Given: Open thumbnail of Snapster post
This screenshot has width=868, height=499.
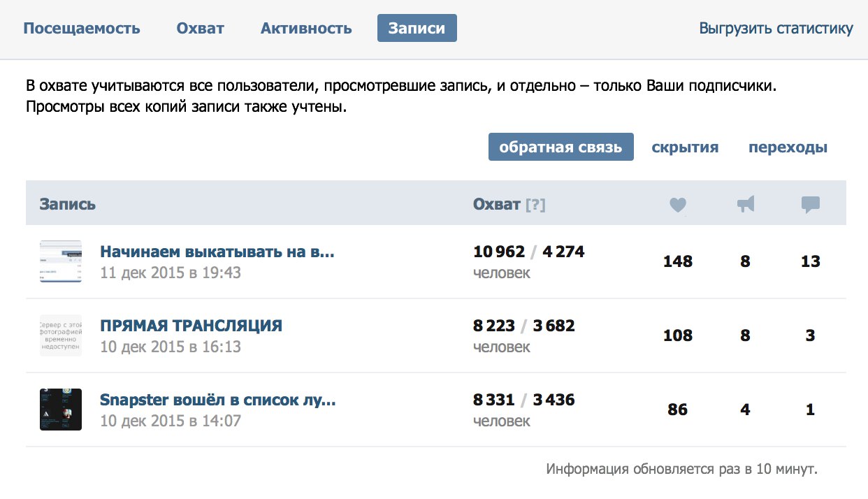Looking at the screenshot, I should click(61, 410).
